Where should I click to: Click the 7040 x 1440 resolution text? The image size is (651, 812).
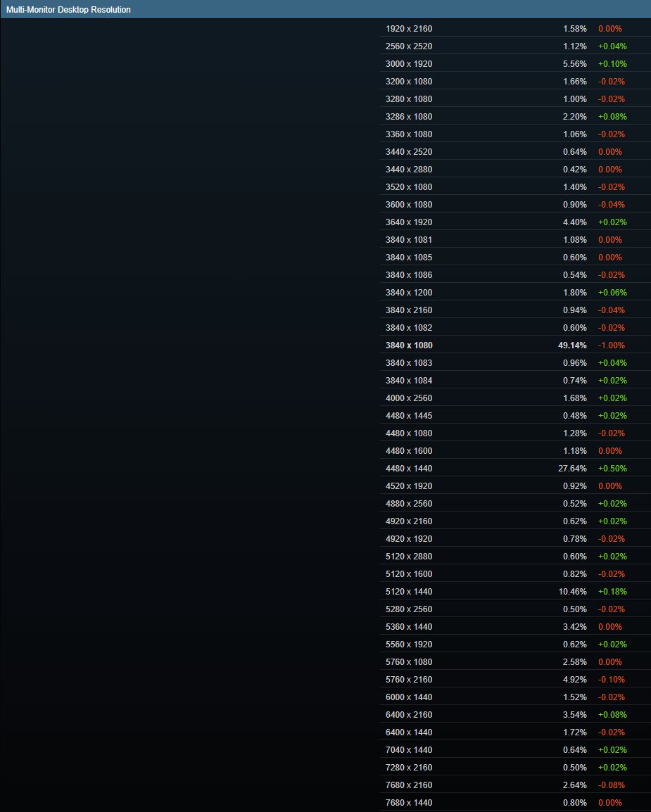pyautogui.click(x=409, y=750)
